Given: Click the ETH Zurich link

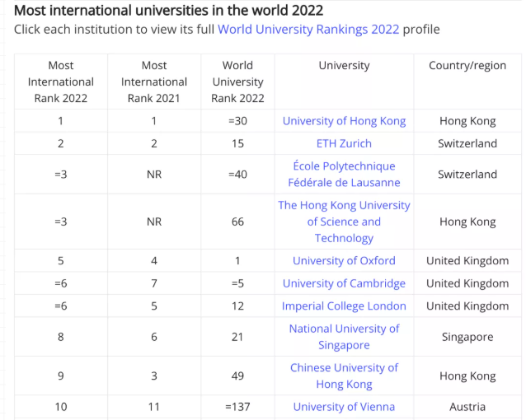Looking at the screenshot, I should 344,143.
